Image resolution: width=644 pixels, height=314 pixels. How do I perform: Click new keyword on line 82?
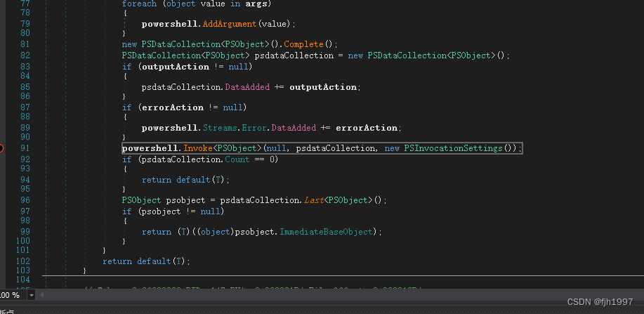point(355,55)
